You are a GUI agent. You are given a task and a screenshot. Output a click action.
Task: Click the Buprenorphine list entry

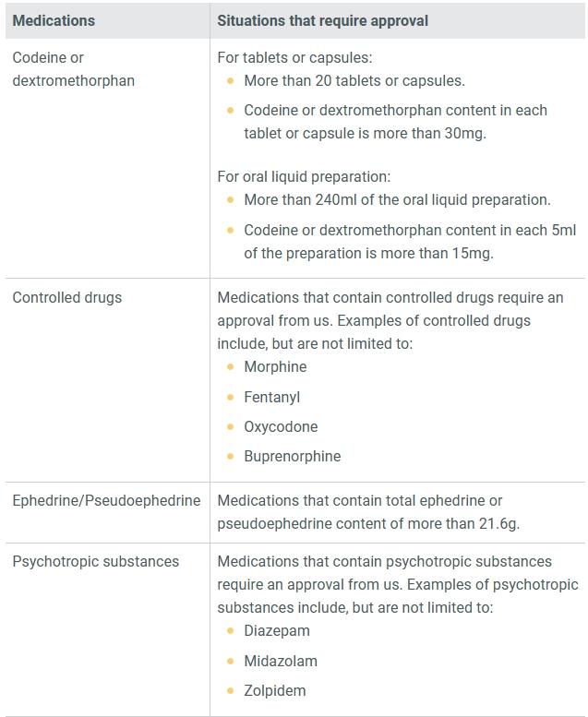[293, 457]
